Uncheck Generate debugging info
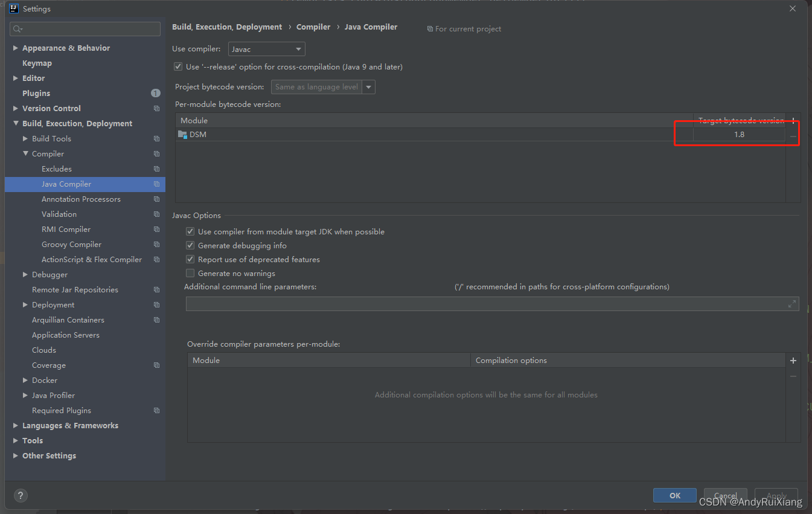Screen dimensions: 812x514 click(x=190, y=245)
